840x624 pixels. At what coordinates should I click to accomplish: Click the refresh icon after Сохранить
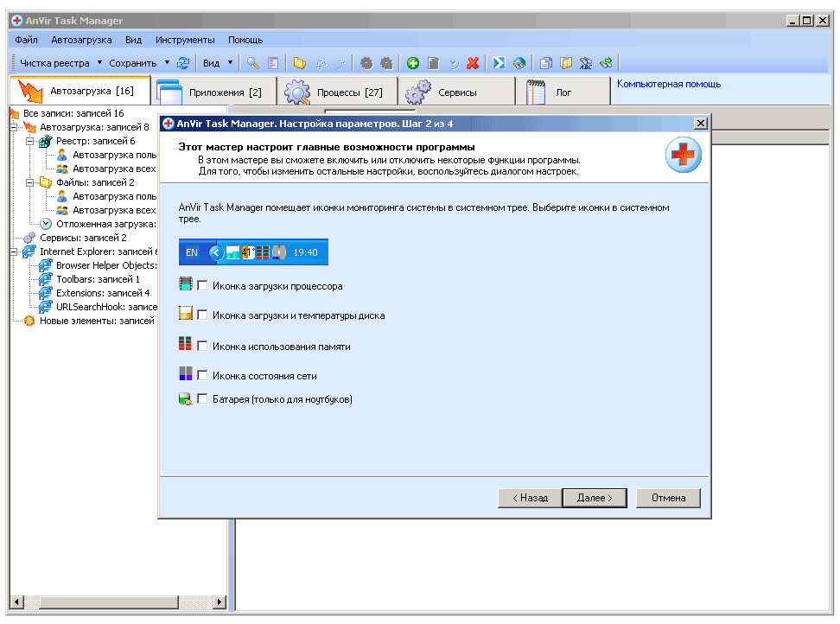tap(183, 63)
